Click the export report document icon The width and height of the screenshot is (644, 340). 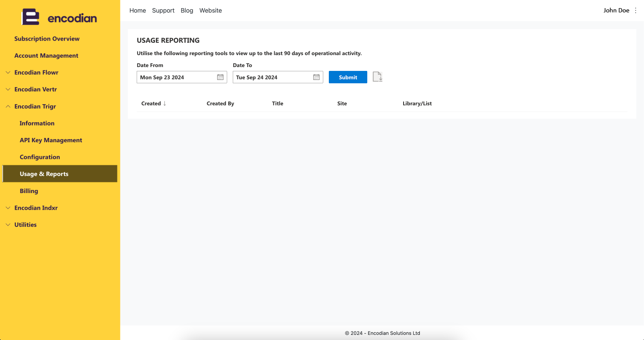[378, 77]
